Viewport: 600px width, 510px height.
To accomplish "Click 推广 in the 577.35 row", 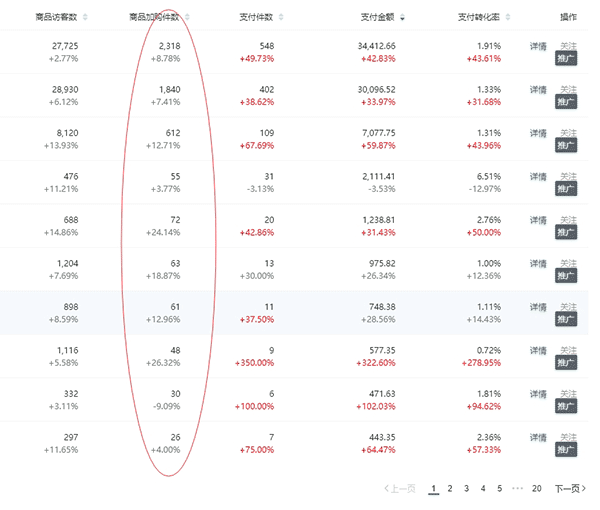I will [567, 363].
